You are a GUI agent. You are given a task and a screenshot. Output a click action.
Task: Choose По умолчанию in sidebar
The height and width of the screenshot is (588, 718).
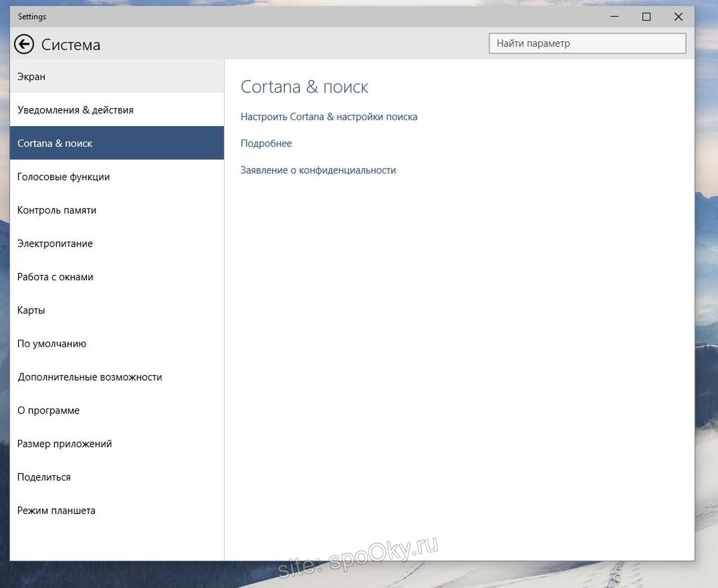(x=117, y=344)
